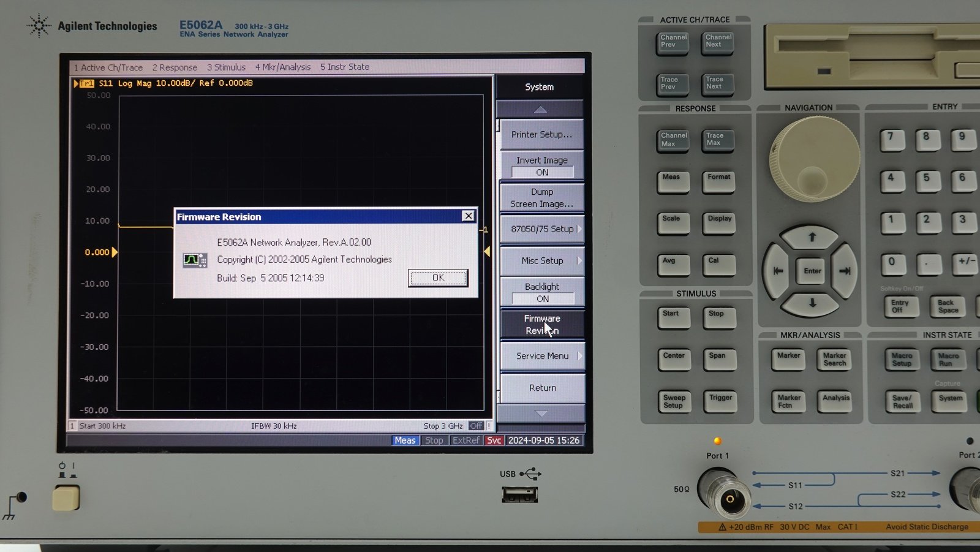The height and width of the screenshot is (552, 980).
Task: Push the Macro Setup hardkey
Action: (x=902, y=360)
